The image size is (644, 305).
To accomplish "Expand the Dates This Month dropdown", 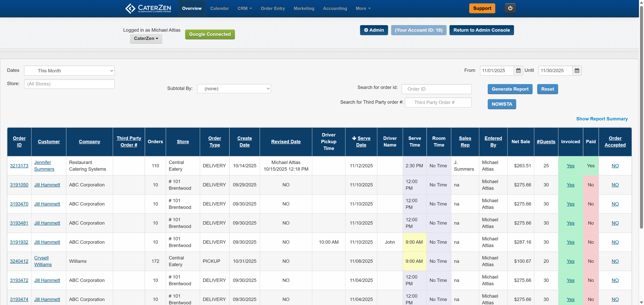I will point(69,71).
